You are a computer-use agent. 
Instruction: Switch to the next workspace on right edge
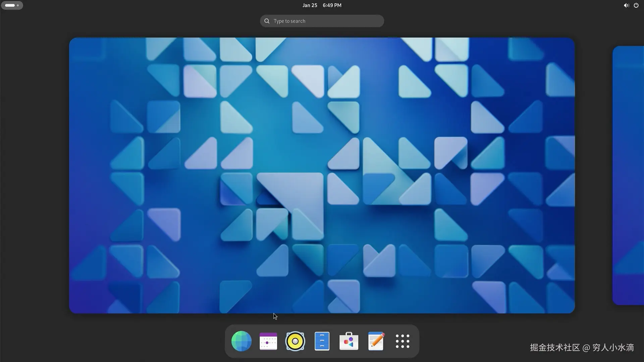[629, 175]
